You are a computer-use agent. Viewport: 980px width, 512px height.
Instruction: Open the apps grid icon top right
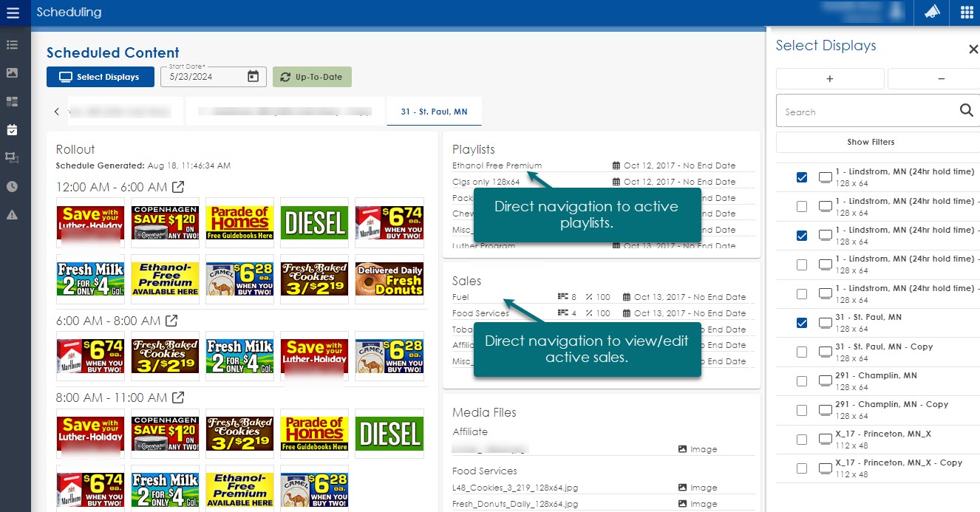point(967,13)
